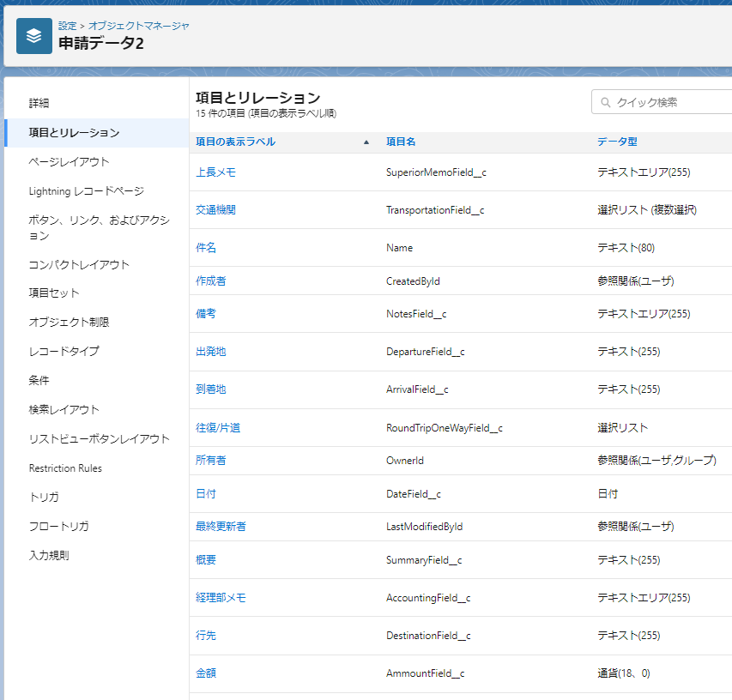Click DepartureField__c field name

coord(426,352)
